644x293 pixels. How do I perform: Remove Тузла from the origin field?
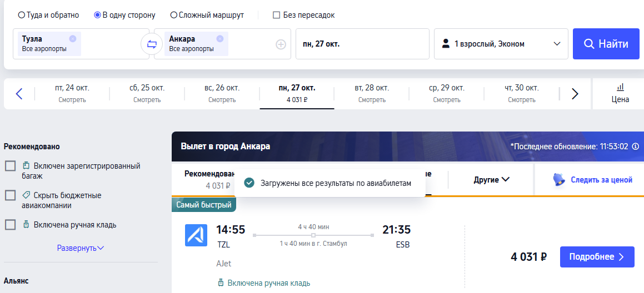pos(73,39)
